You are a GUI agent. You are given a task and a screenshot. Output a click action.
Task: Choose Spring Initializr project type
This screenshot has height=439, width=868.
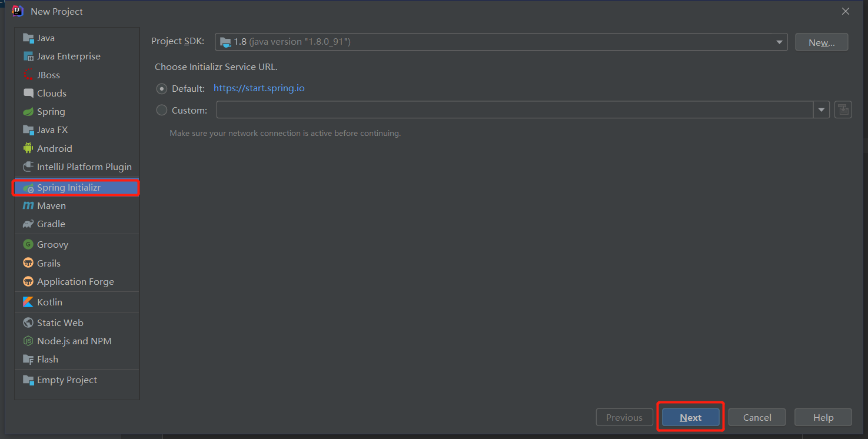[77, 188]
